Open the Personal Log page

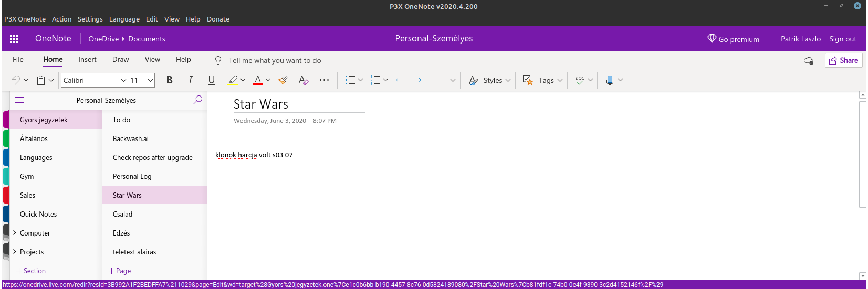click(x=155, y=176)
